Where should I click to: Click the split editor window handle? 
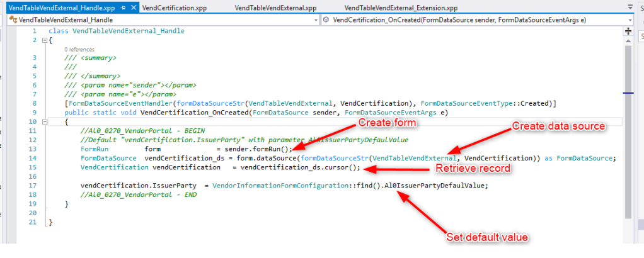628,30
